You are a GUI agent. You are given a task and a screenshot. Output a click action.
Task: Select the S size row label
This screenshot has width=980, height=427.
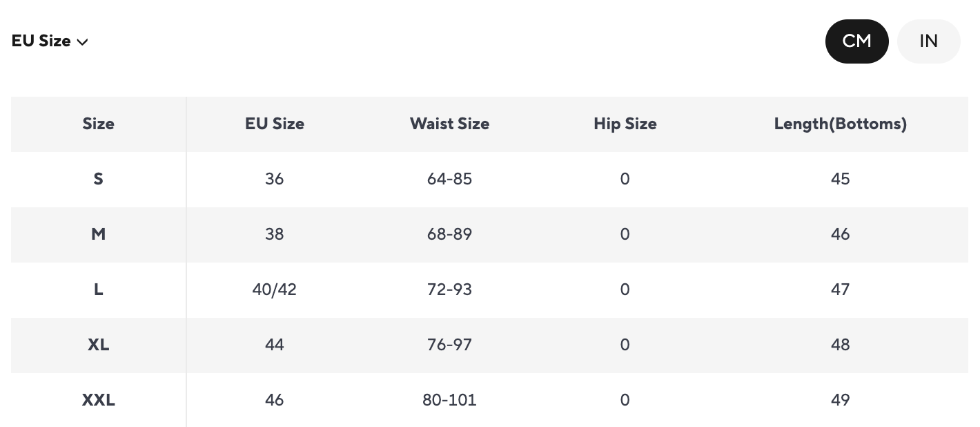pos(98,179)
